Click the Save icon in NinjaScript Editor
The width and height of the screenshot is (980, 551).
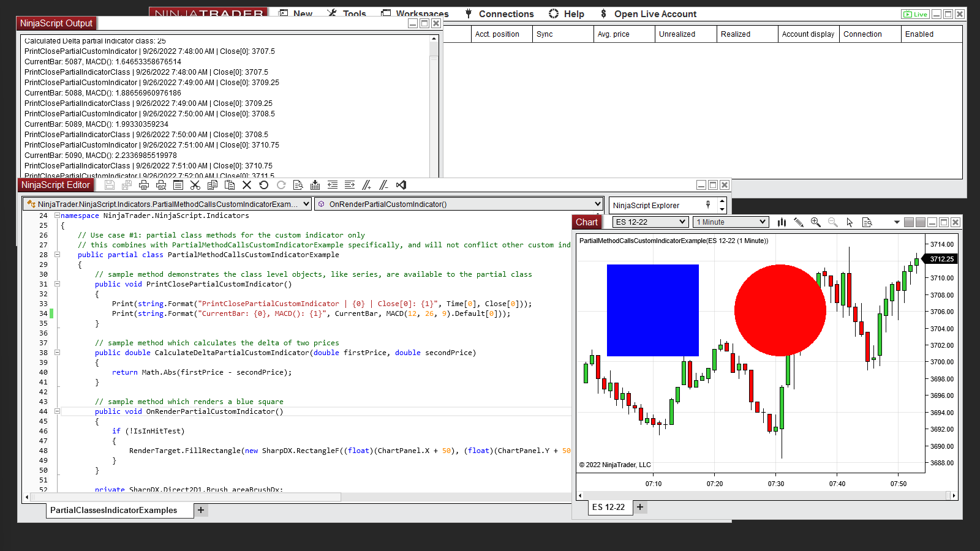(110, 185)
